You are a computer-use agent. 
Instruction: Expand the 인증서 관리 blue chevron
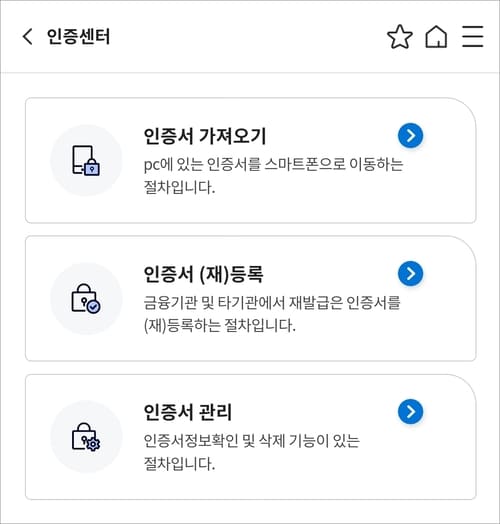click(x=410, y=412)
